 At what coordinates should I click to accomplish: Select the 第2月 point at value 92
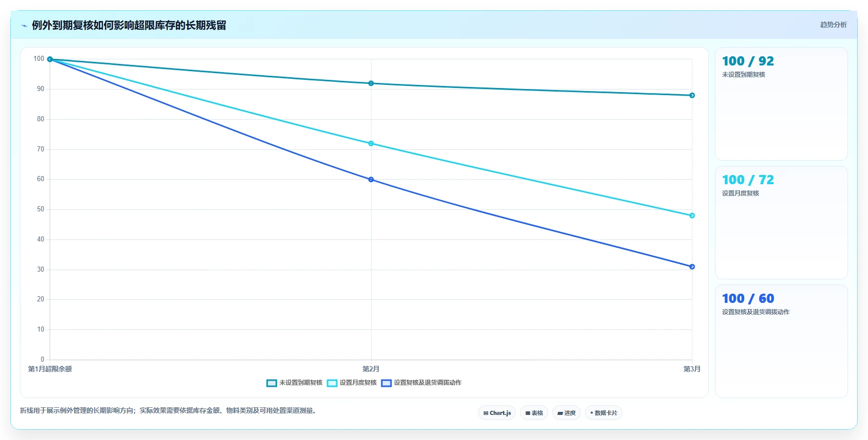point(371,83)
